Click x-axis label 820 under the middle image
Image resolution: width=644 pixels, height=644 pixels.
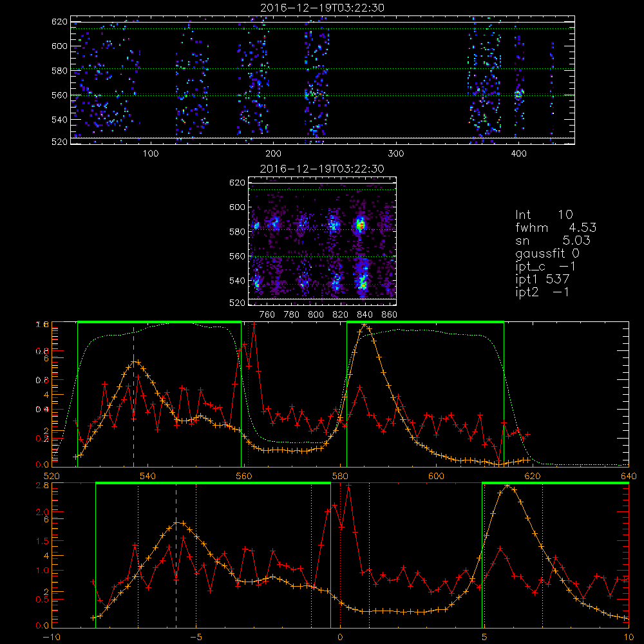tap(341, 315)
